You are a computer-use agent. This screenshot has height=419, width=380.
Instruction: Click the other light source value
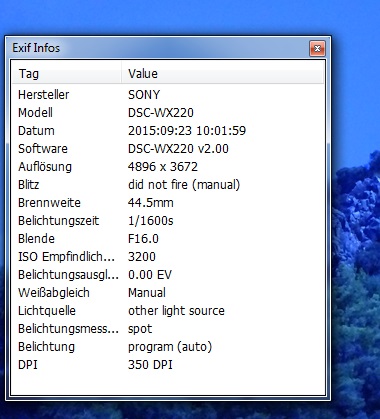click(176, 311)
